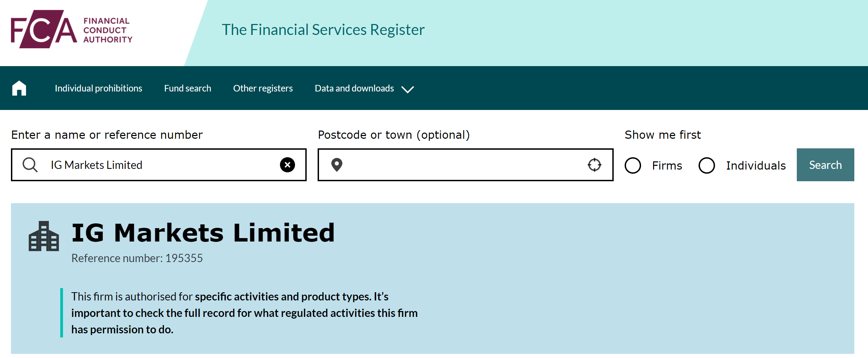The width and height of the screenshot is (868, 358).
Task: Use current location crosshair icon
Action: 595,165
